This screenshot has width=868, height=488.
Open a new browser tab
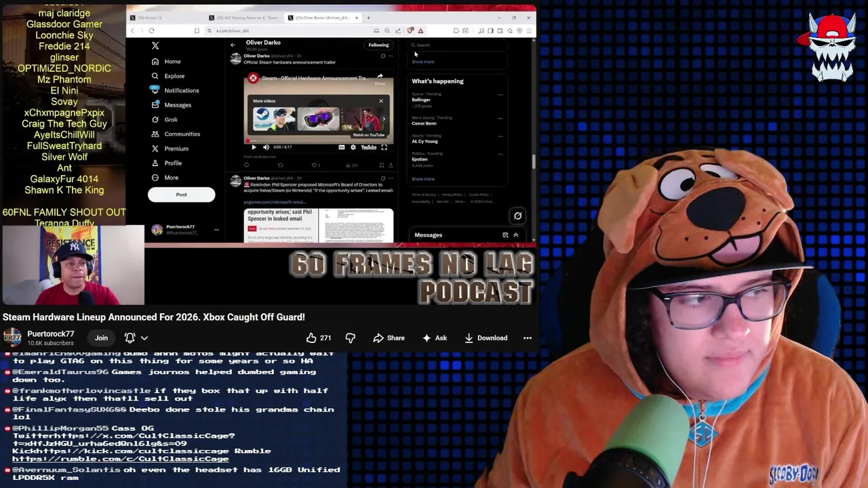click(368, 18)
